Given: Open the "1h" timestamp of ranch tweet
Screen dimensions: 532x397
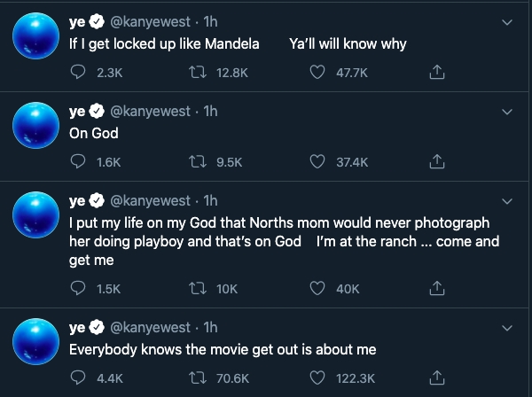Looking at the screenshot, I should click(210, 200).
